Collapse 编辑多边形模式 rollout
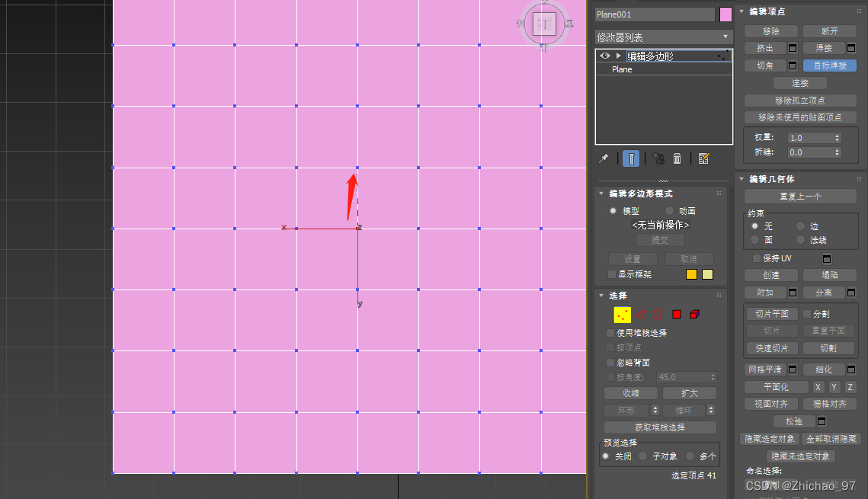The image size is (868, 499). coord(601,194)
